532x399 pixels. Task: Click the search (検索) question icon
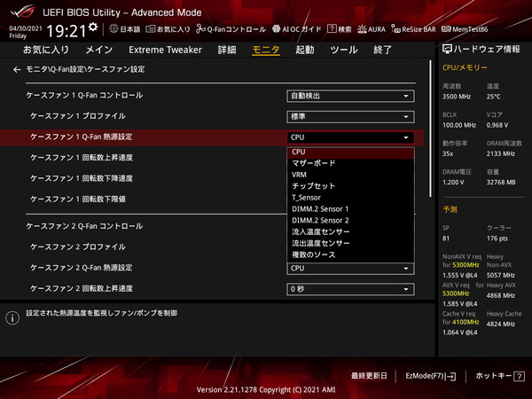click(332, 29)
